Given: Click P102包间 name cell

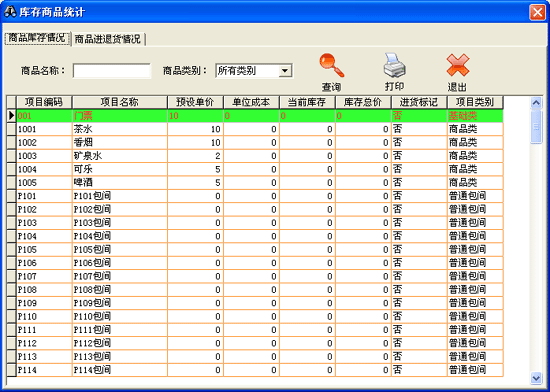Looking at the screenshot, I should point(120,209).
